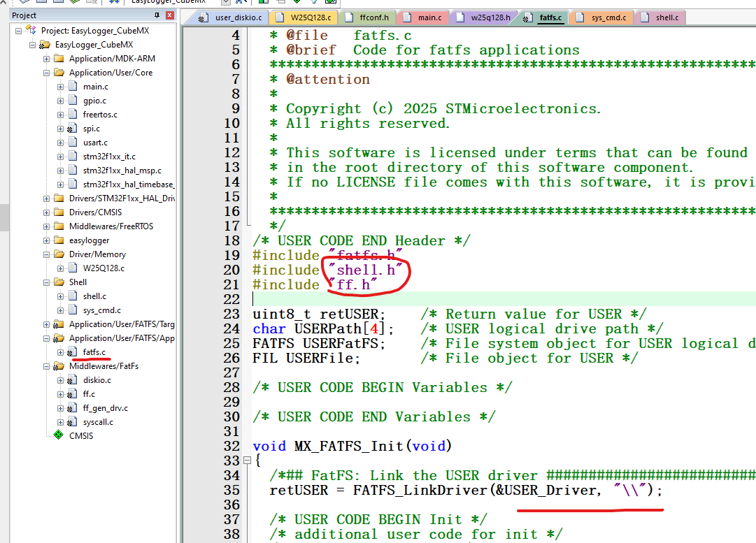Select gpio.c in project tree
The height and width of the screenshot is (543, 756).
pos(94,101)
